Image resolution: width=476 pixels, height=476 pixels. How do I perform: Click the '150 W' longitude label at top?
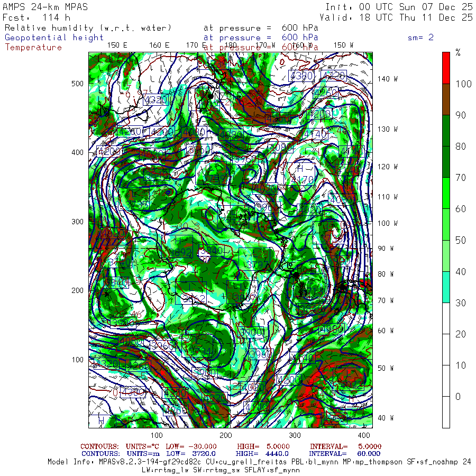343,45
